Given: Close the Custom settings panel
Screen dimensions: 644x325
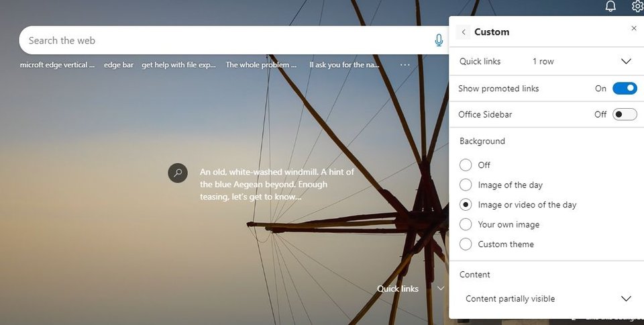Looking at the screenshot, I should click(634, 28).
